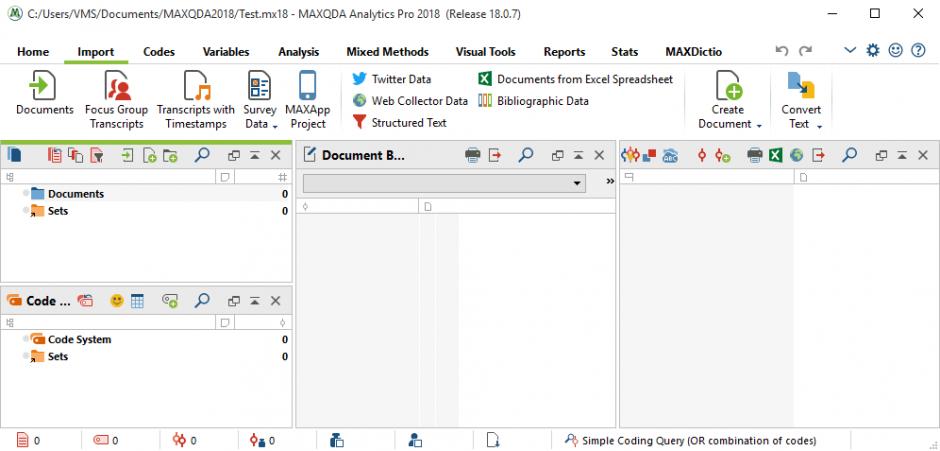The image size is (940, 451).
Task: Click the smiley feedback icon in title ribbon
Action: click(896, 50)
